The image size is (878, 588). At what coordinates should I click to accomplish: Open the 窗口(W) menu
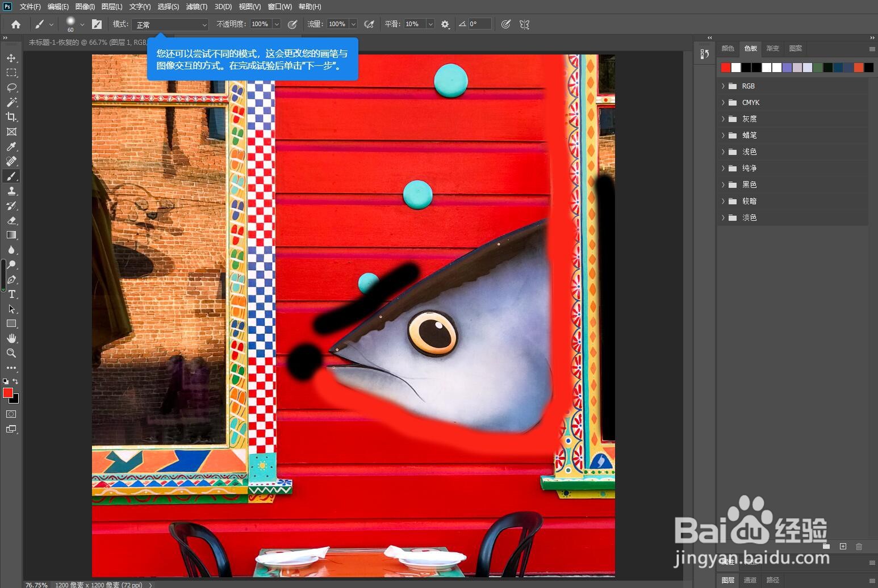click(279, 7)
